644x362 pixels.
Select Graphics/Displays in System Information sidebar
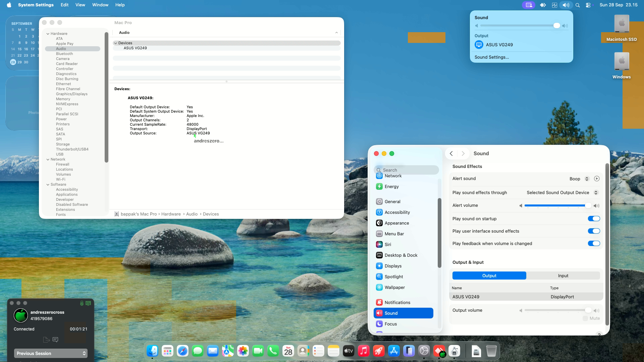coord(72,94)
